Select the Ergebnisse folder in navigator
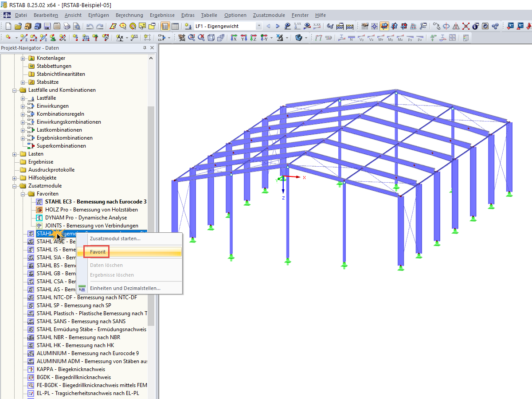Screen dimensions: 532x399 [41, 162]
